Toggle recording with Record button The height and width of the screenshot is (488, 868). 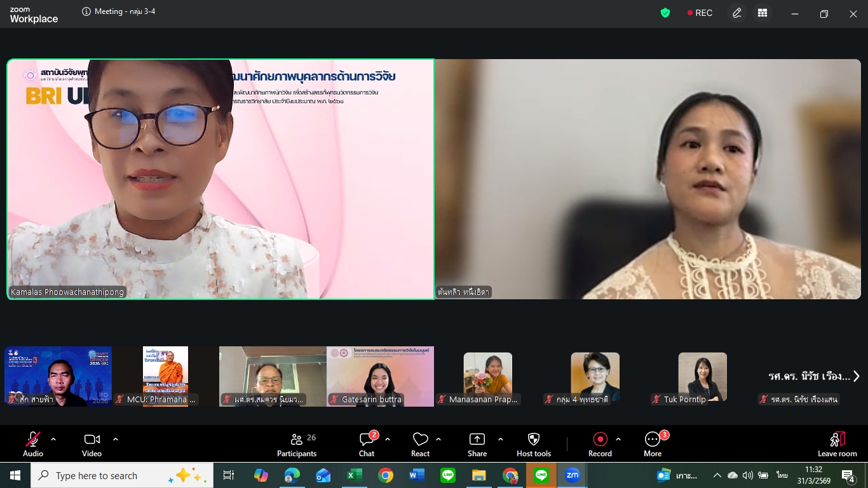(x=600, y=444)
